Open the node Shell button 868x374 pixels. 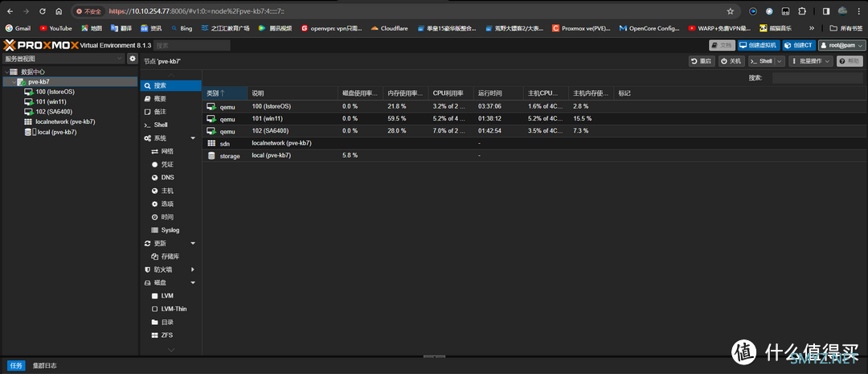761,61
